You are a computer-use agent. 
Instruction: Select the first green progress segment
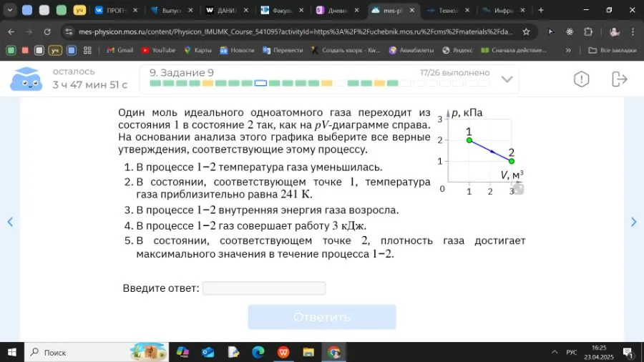155,83
